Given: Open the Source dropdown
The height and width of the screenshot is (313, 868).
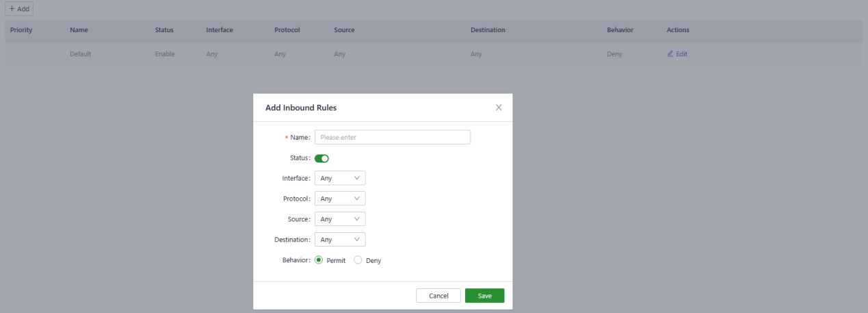Looking at the screenshot, I should coord(340,219).
